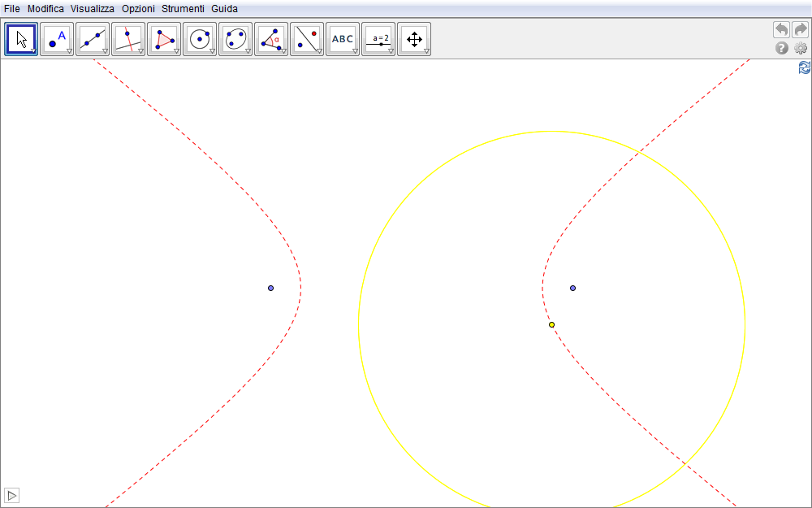Activate the Polygon tool
This screenshot has width=812, height=508.
164,39
